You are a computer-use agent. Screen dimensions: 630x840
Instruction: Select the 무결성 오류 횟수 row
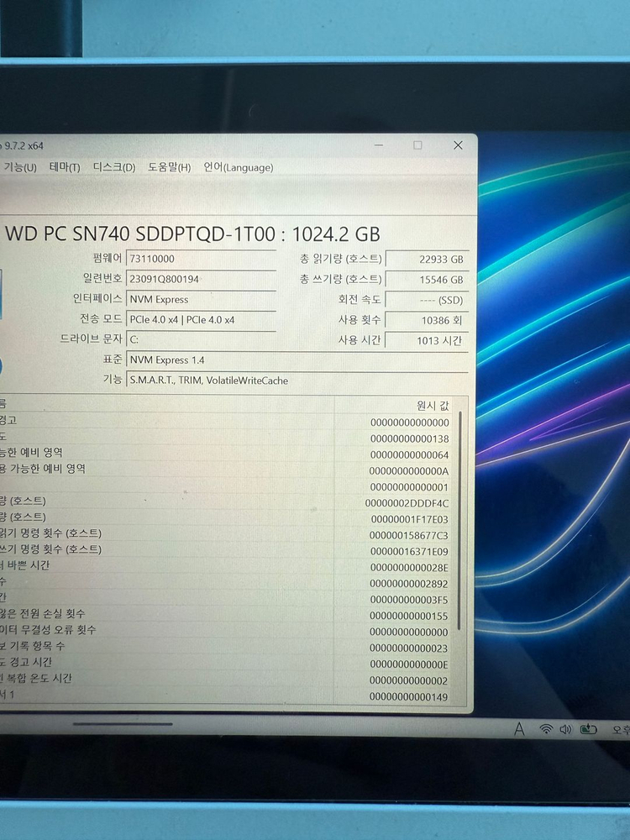(x=227, y=632)
